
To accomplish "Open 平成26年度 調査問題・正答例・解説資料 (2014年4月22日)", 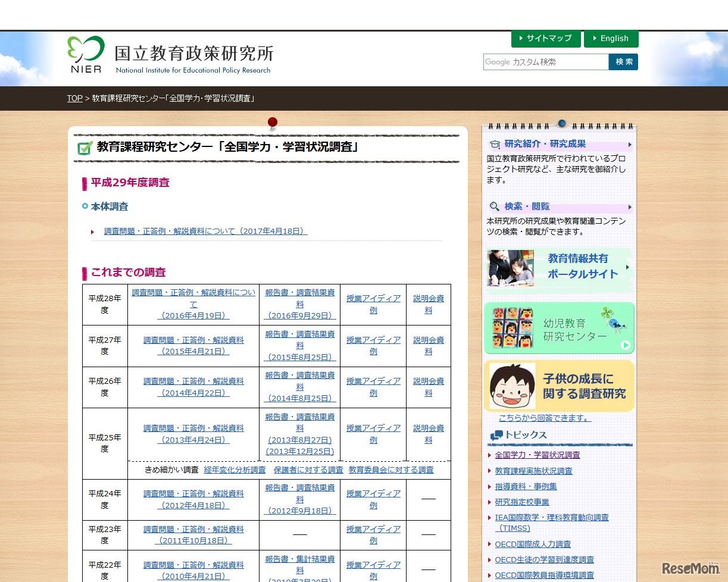I will pyautogui.click(x=193, y=387).
